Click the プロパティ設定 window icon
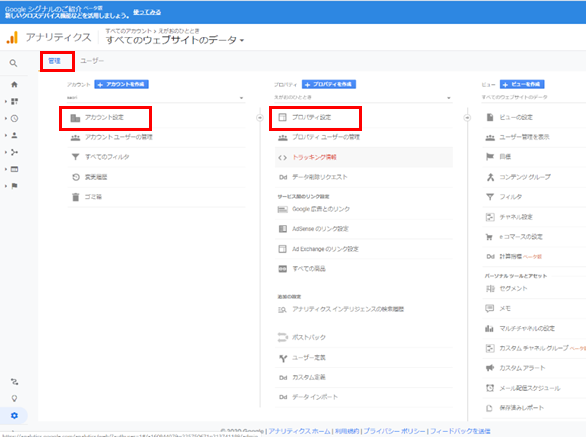 283,117
